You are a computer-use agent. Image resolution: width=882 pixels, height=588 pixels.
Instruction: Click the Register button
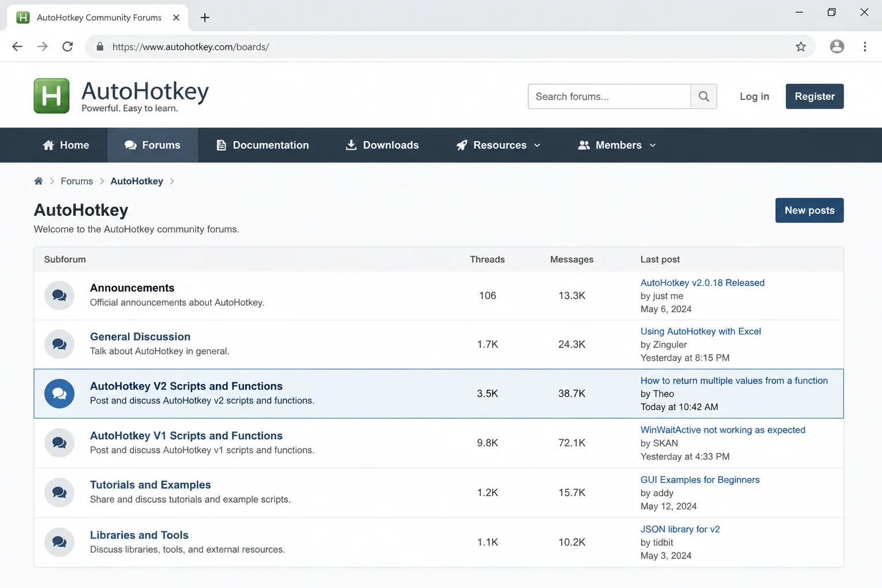pyautogui.click(x=814, y=96)
